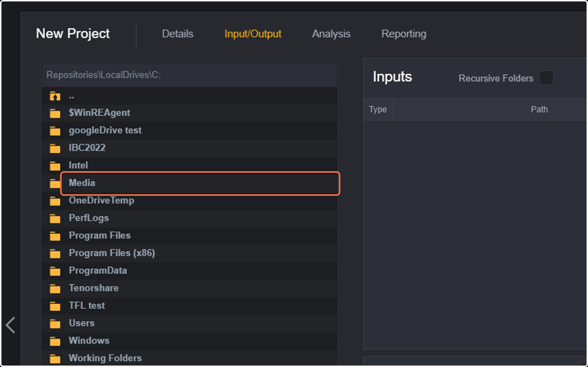Open the Reporting tab
Screen dimensions: 588x367
404,34
